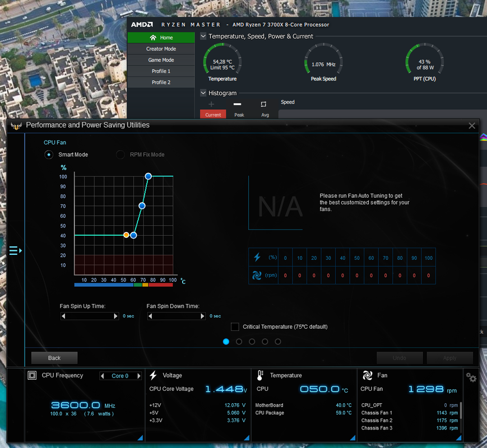Click the Home icon in Ryzen Master
Image resolution: width=487 pixels, height=448 pixels.
click(153, 38)
